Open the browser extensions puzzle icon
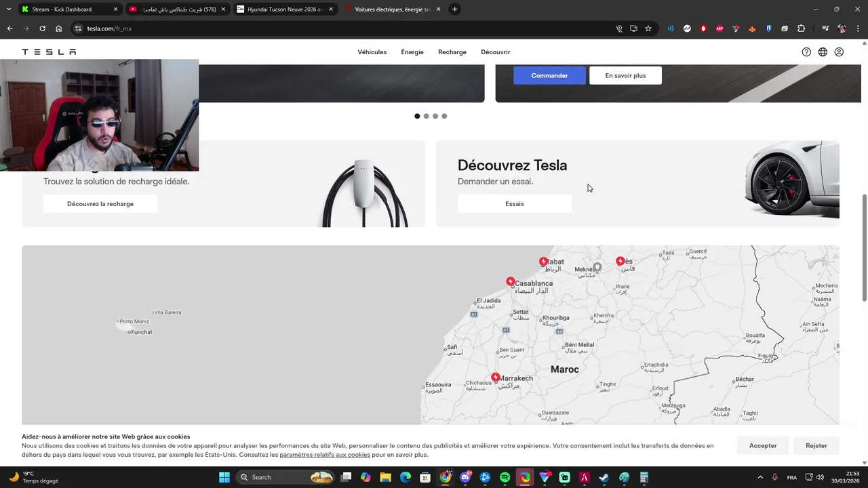The width and height of the screenshot is (868, 488). click(x=801, y=28)
